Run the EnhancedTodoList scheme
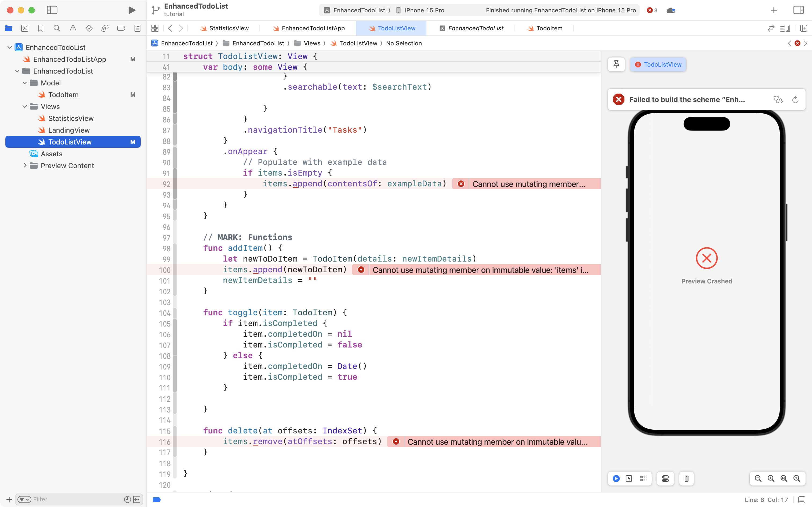812x507 pixels. 131,10
